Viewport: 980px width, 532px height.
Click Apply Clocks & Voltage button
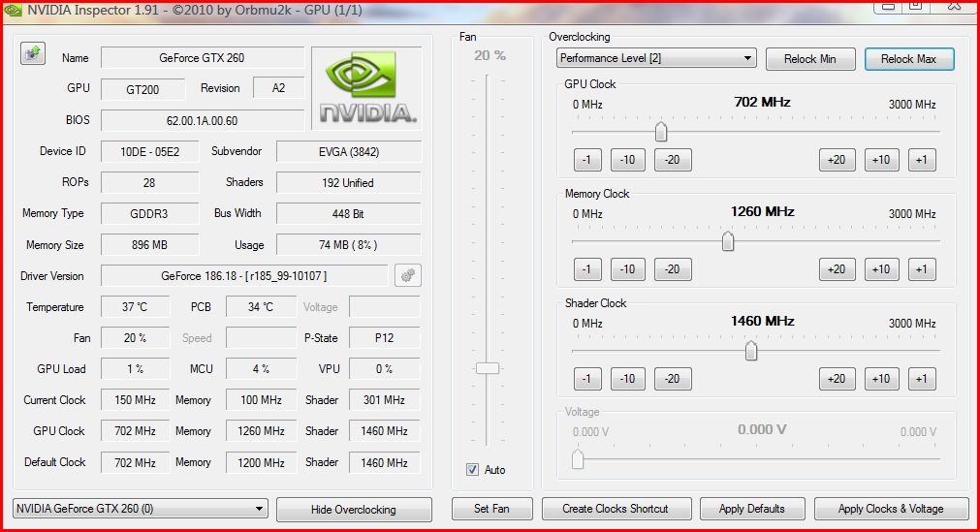point(891,509)
